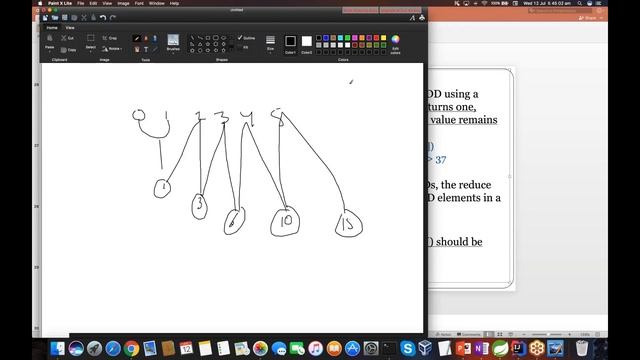Open the Edit menu
The image size is (640, 360).
(93, 3)
